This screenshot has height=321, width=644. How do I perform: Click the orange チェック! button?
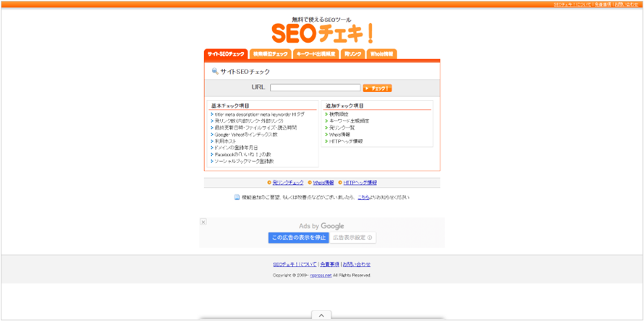point(377,88)
